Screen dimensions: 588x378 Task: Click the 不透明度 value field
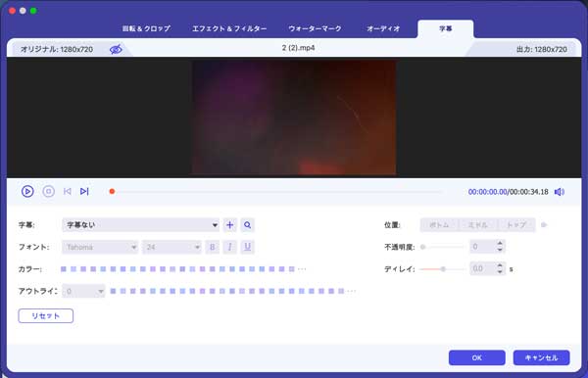(482, 247)
